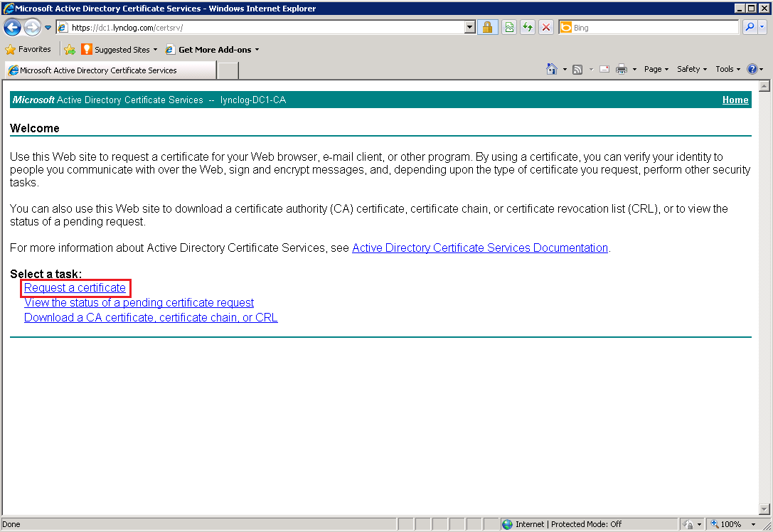Click the Request a certificate link
Image resolution: width=773 pixels, height=532 pixels.
[75, 287]
